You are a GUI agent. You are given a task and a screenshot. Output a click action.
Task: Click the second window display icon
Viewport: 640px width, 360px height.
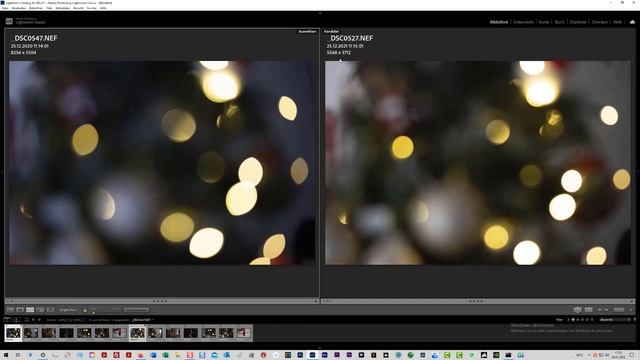[x=16, y=320]
